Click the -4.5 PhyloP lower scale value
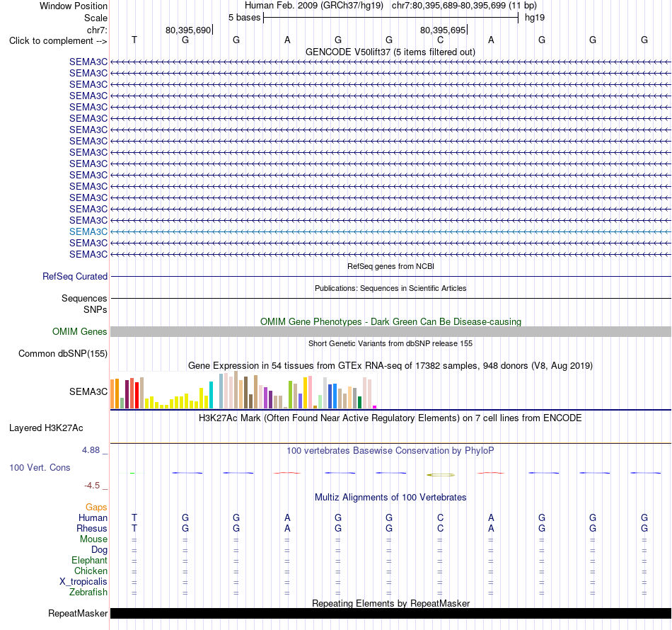 92,486
